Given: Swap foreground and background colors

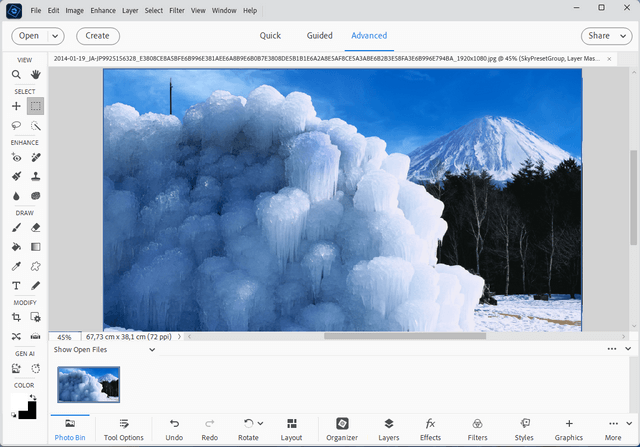Looking at the screenshot, I should tap(32, 397).
